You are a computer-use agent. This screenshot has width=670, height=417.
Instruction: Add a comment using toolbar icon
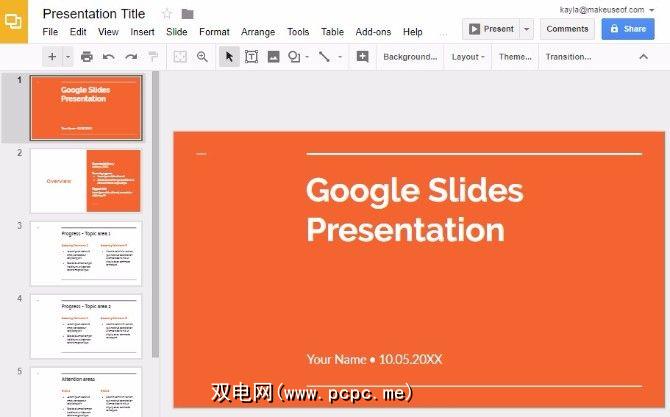coord(362,56)
